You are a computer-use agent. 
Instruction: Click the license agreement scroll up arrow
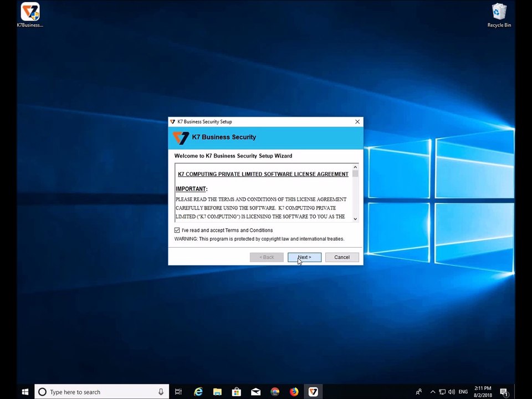[x=355, y=167]
